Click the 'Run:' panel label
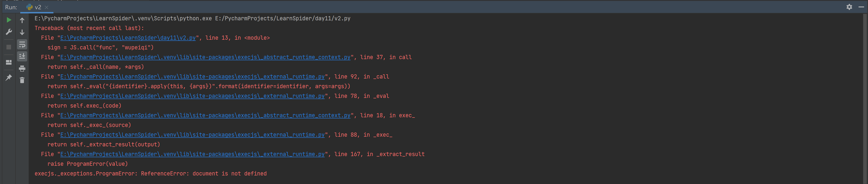 click(x=11, y=7)
